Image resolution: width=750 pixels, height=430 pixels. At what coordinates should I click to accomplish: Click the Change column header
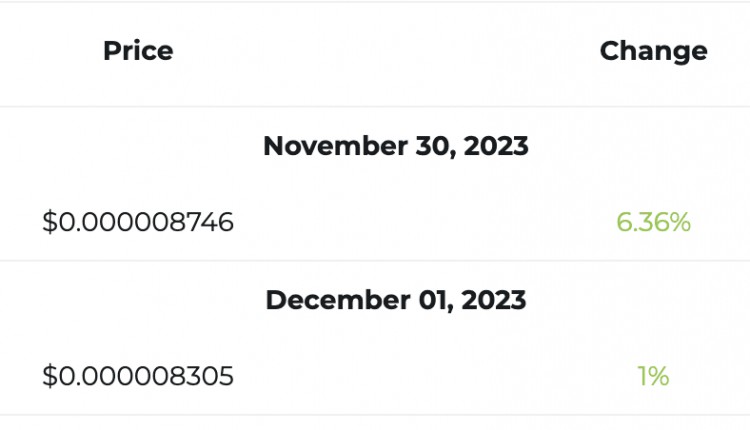(653, 52)
